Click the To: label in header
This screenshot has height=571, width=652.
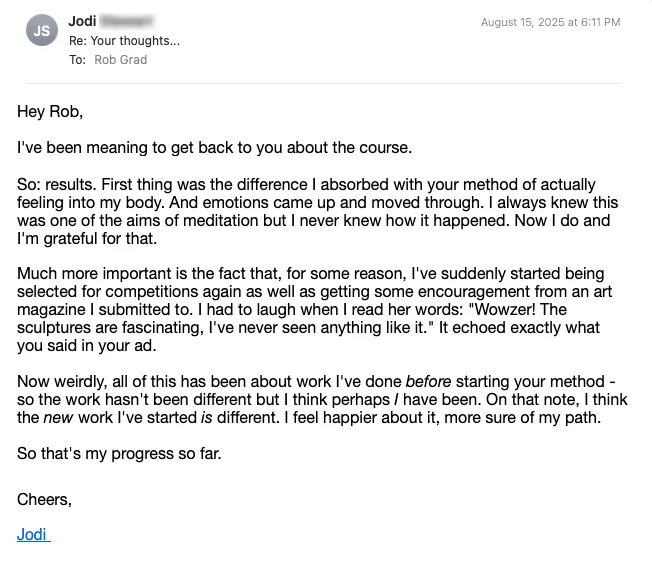click(x=77, y=60)
